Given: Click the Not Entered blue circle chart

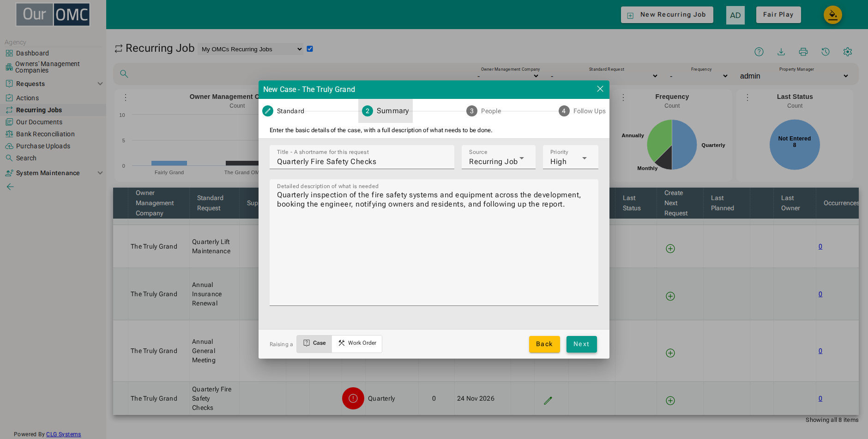Looking at the screenshot, I should [x=795, y=145].
